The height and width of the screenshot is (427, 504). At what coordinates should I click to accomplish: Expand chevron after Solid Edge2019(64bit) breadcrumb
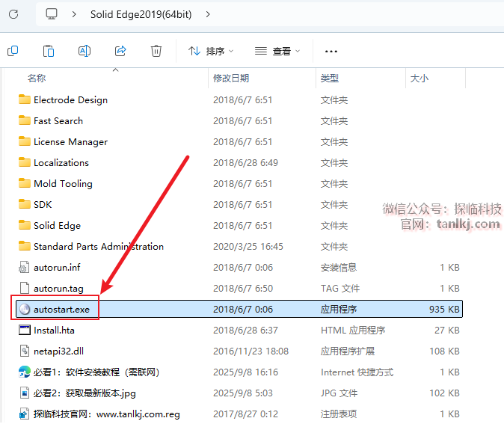tap(208, 13)
